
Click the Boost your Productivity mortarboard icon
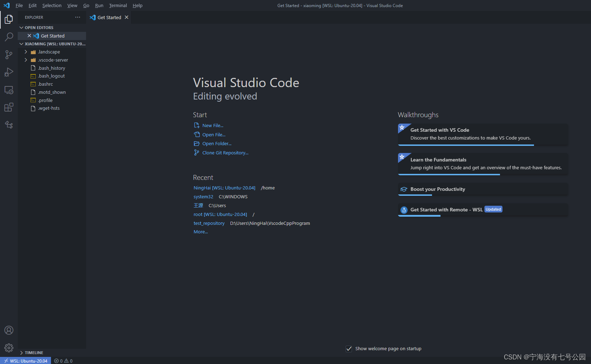(x=404, y=189)
